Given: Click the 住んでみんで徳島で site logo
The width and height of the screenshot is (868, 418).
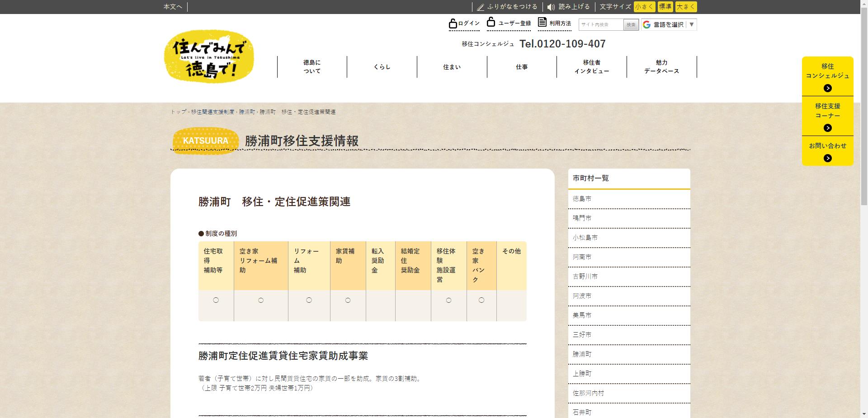Looking at the screenshot, I should [x=209, y=56].
